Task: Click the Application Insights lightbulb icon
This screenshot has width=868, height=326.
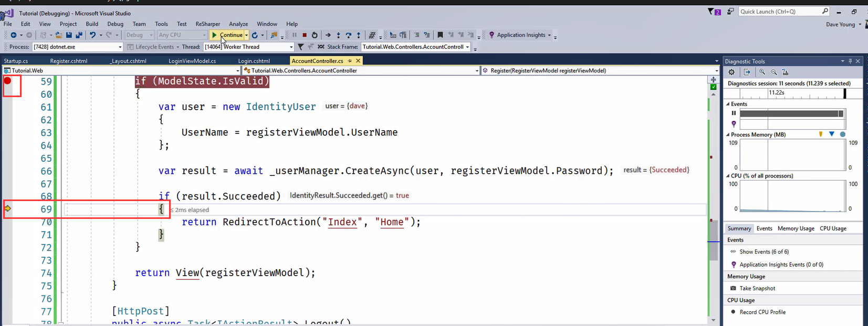Action: tap(491, 35)
